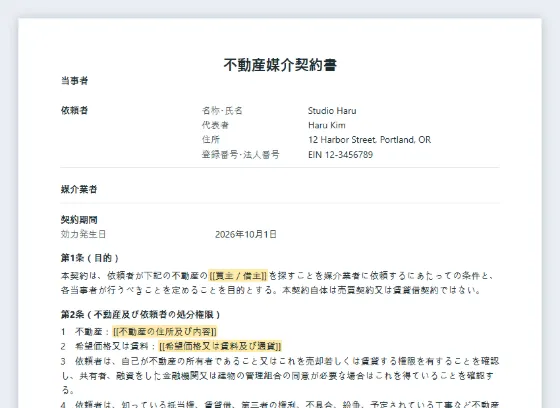Click the 依頼者 party label
Screen dimensions: 560x408
[74, 110]
